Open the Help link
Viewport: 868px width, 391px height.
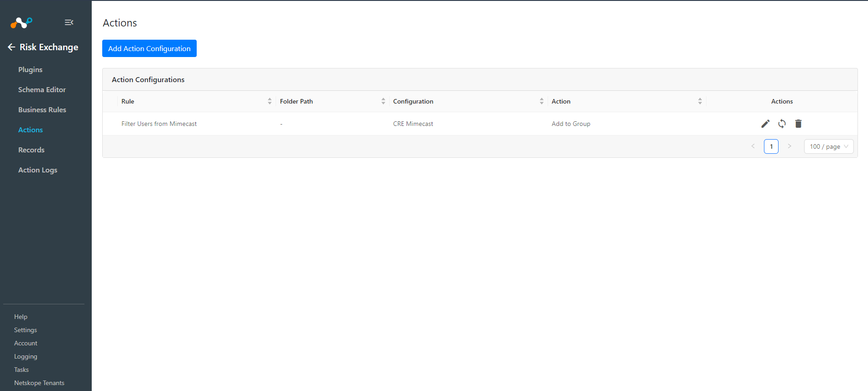pyautogui.click(x=21, y=317)
